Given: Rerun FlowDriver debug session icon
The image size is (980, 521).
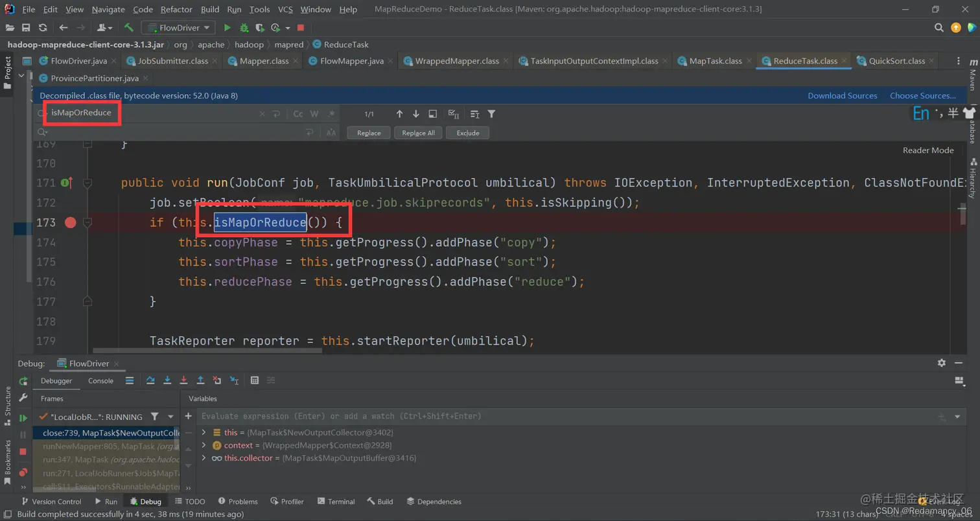Looking at the screenshot, I should (x=23, y=381).
